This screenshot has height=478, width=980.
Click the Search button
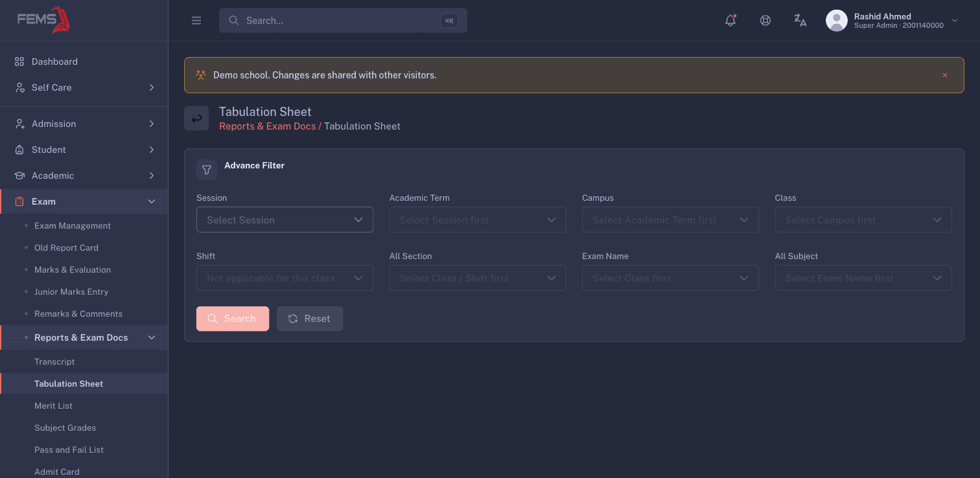[x=233, y=319]
